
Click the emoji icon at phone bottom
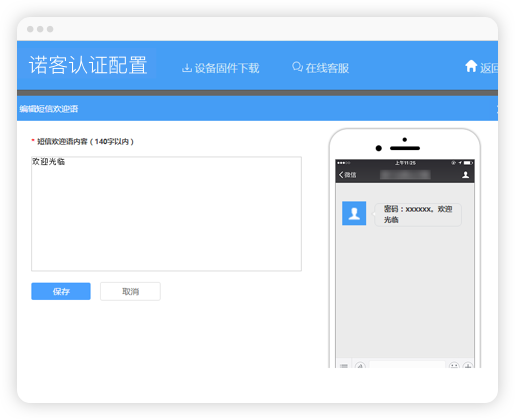click(454, 366)
